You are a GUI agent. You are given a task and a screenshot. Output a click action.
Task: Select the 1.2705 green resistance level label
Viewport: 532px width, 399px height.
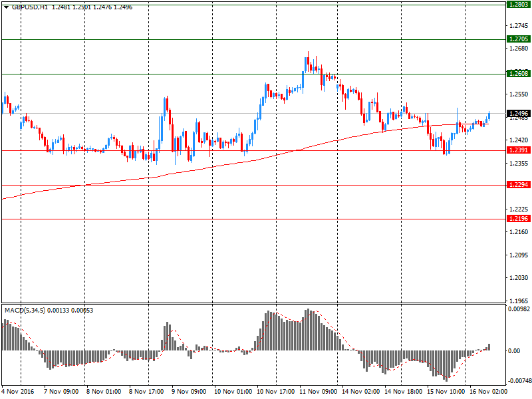[x=519, y=39]
